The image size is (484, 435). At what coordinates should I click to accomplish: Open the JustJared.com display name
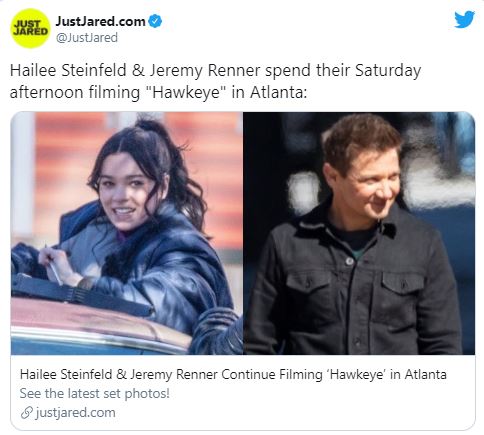[x=100, y=21]
